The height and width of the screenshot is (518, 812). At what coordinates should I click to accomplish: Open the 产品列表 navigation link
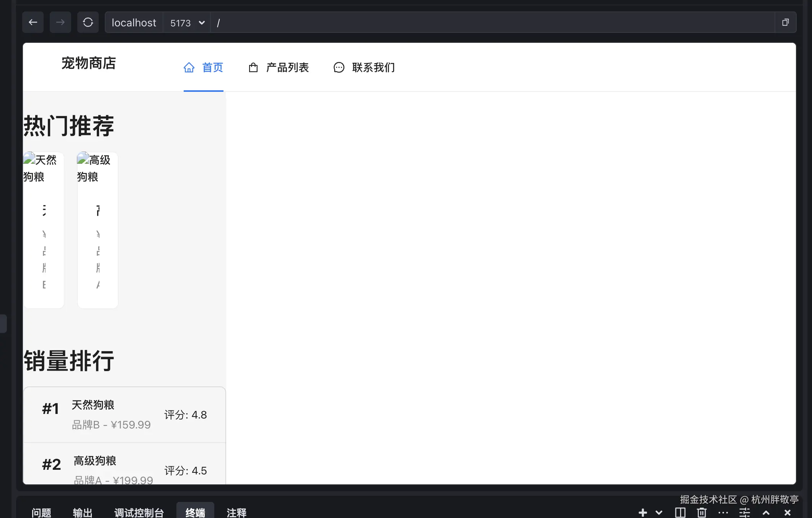pyautogui.click(x=288, y=67)
